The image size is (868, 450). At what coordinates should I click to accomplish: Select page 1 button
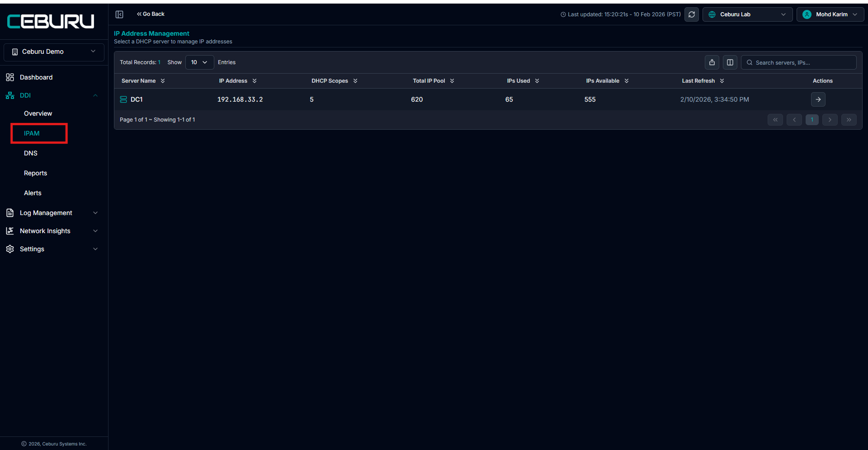pyautogui.click(x=812, y=120)
